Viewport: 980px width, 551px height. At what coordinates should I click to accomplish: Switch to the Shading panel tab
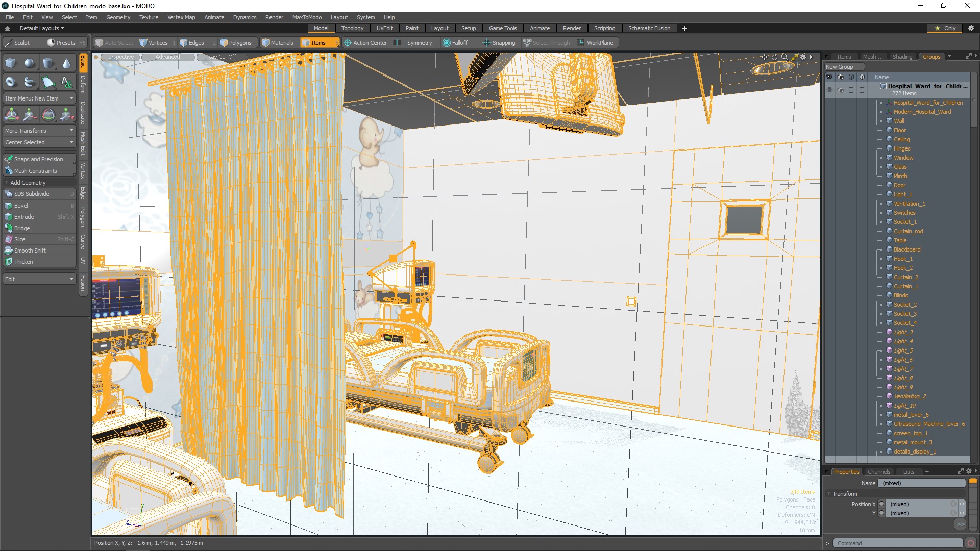[902, 57]
